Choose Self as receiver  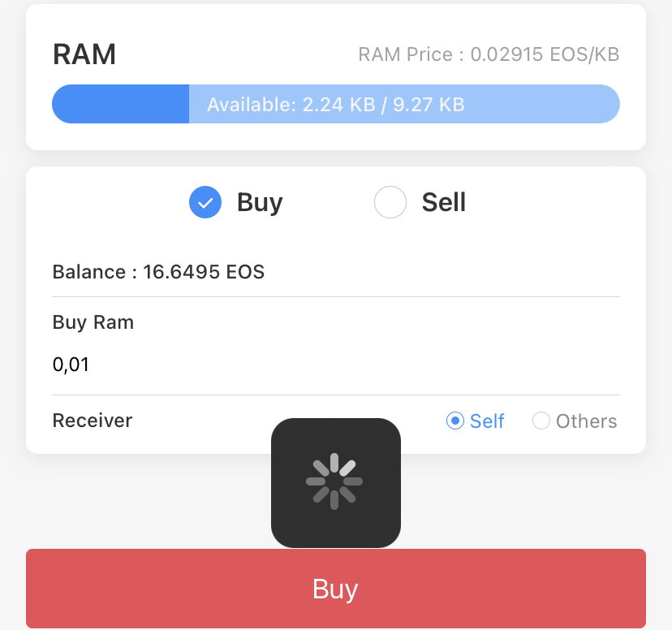point(475,421)
